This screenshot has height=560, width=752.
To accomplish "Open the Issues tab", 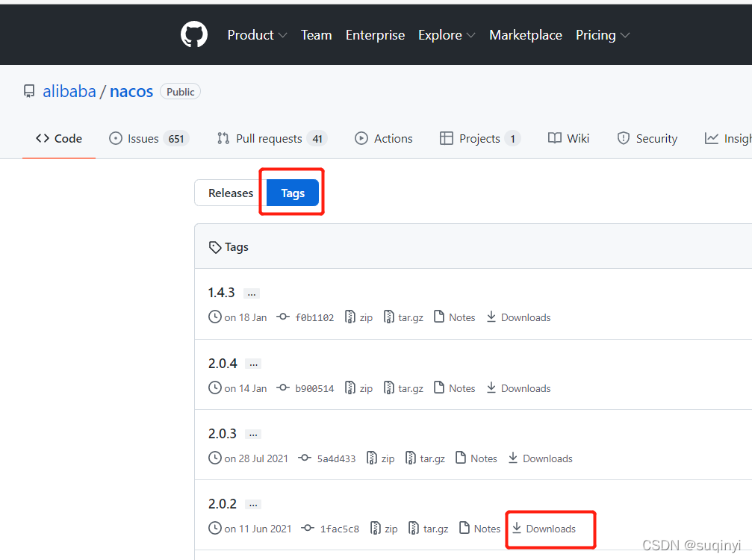I will (149, 139).
